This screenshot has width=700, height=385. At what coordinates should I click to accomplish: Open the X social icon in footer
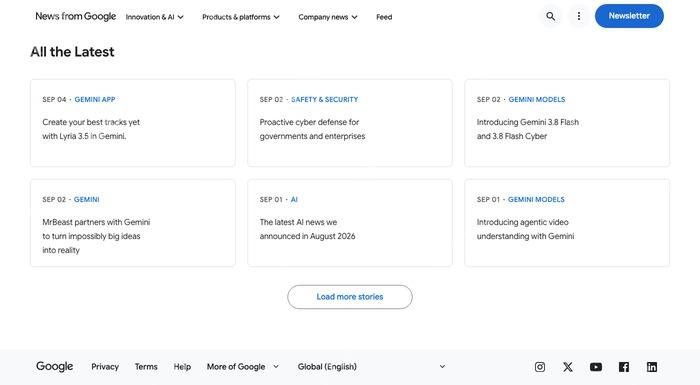pyautogui.click(x=567, y=367)
